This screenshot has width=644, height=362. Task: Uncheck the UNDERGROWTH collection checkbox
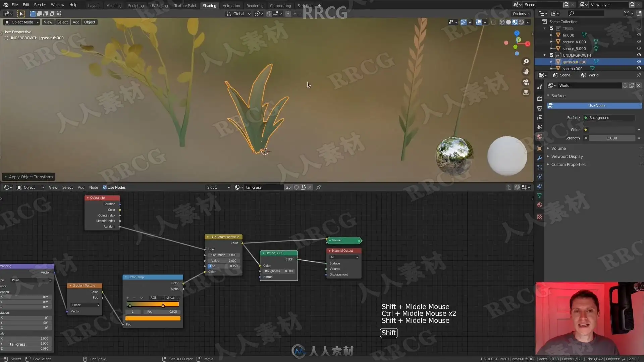click(551, 55)
